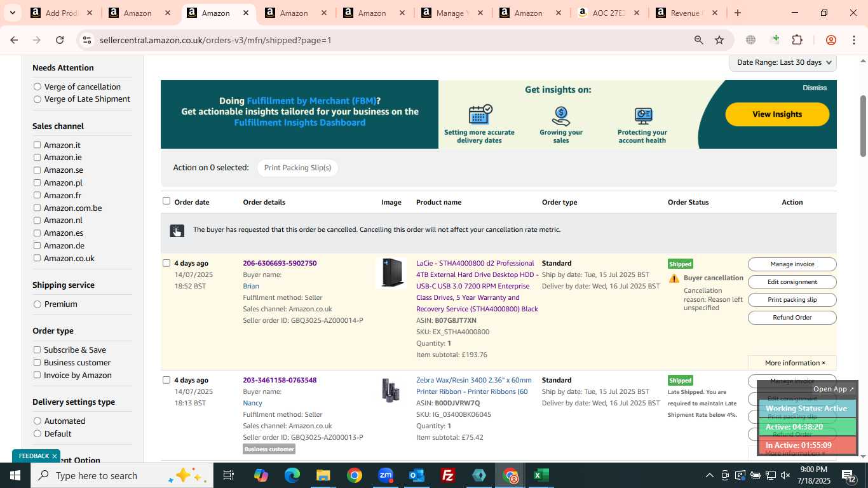Screen dimensions: 868x488
Task: Open buyer Nancy profile link
Action: pyautogui.click(x=252, y=403)
